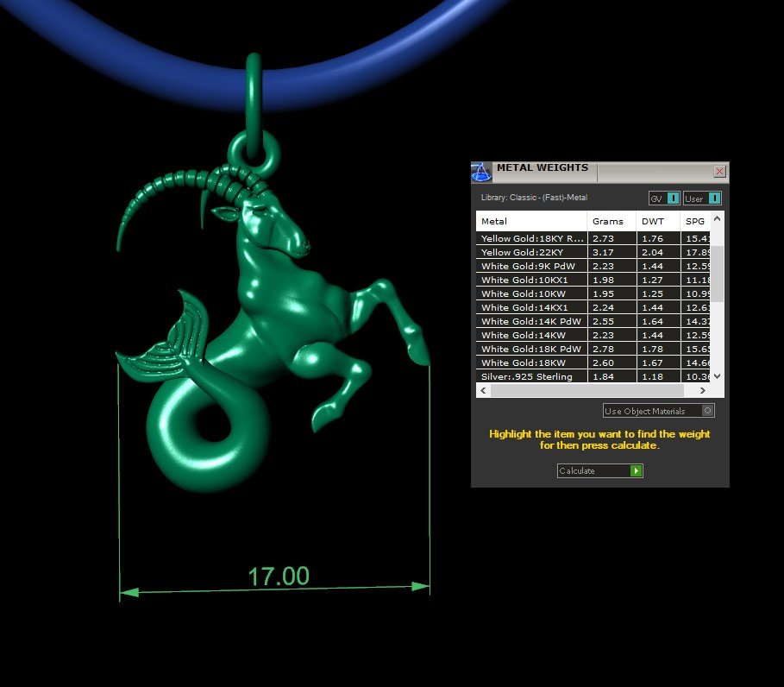The image size is (784, 687).
Task: Click the scroll down arrow of metals list
Action: point(717,376)
